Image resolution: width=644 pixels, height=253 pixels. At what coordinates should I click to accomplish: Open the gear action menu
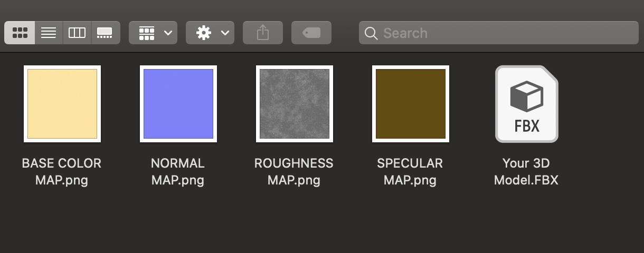point(210,33)
